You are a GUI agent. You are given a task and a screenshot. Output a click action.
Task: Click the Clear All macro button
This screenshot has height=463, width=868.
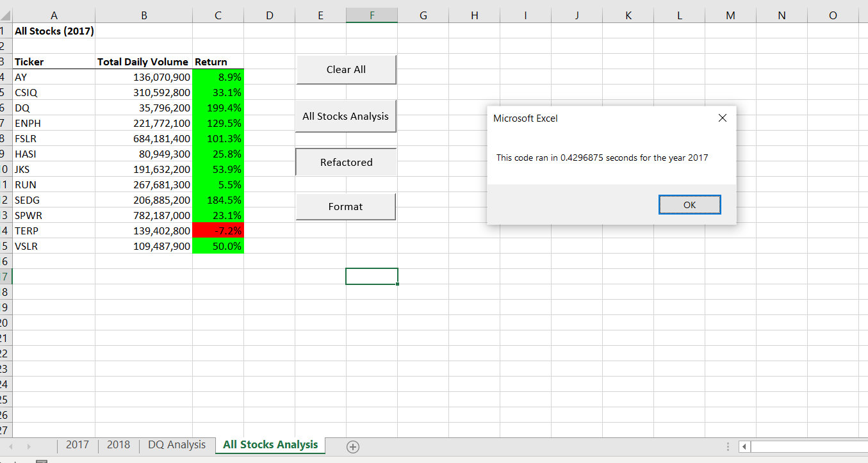pos(346,69)
